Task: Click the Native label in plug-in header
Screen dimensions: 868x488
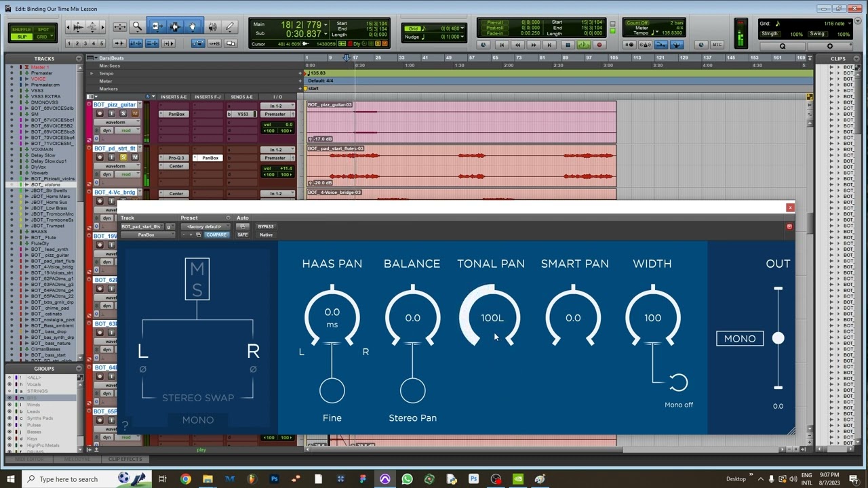Action: click(267, 235)
